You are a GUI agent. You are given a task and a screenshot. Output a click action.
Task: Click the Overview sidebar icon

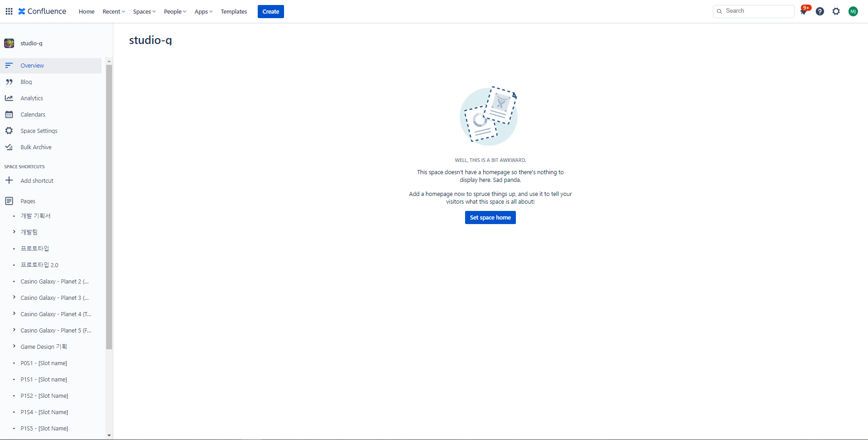tap(9, 65)
